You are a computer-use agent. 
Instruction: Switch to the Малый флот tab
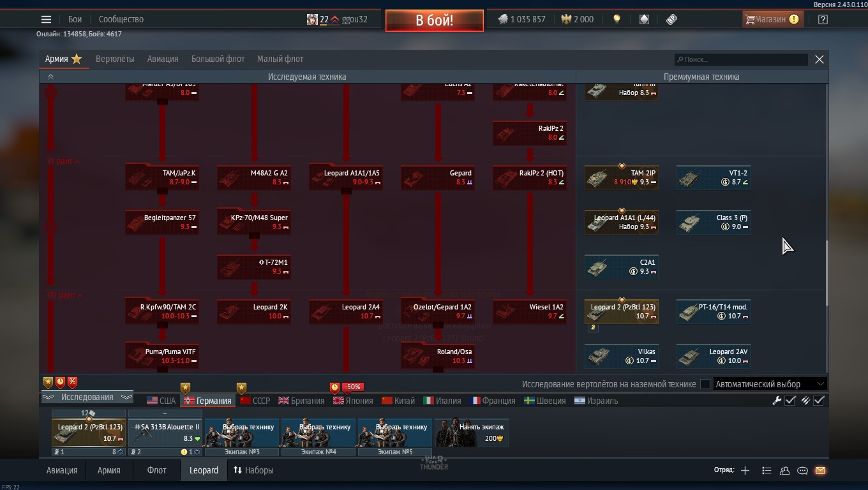click(280, 59)
